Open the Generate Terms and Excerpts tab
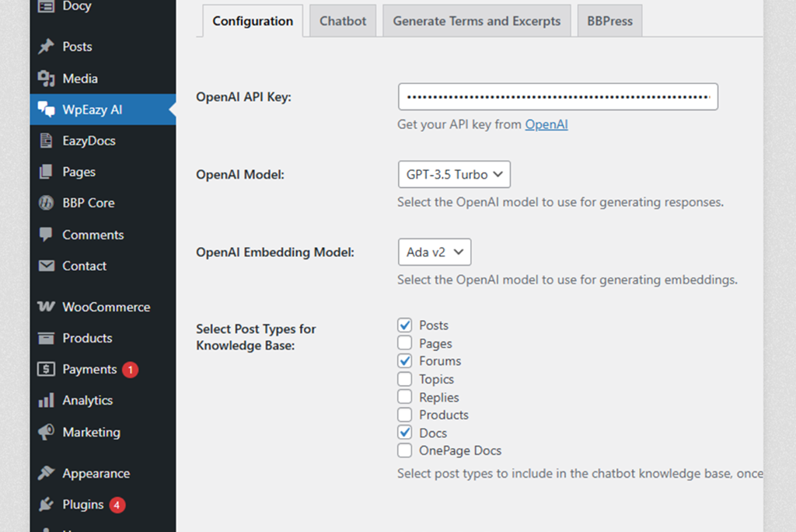 tap(477, 21)
